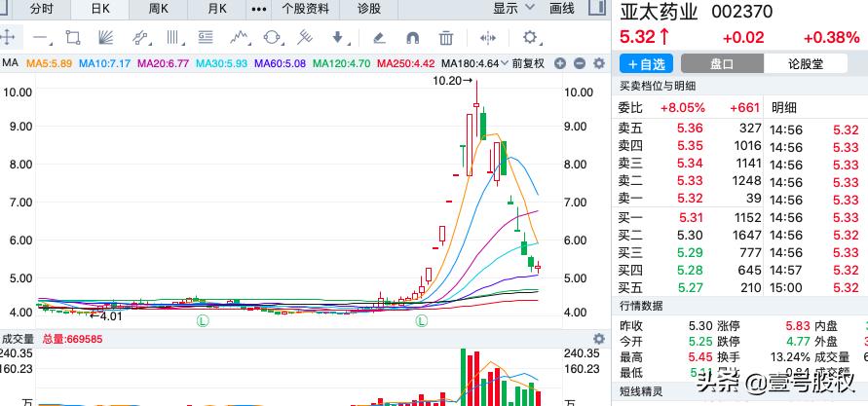Image resolution: width=868 pixels, height=406 pixels.
Task: Switch to the 周K tab
Action: click(159, 9)
